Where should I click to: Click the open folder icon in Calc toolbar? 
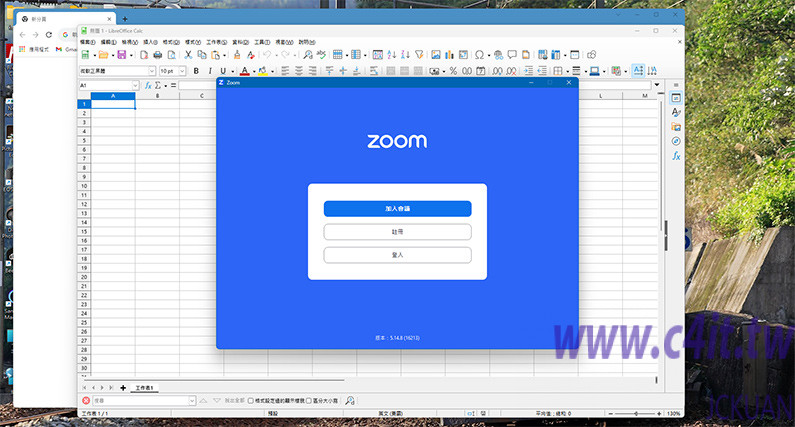[103, 55]
